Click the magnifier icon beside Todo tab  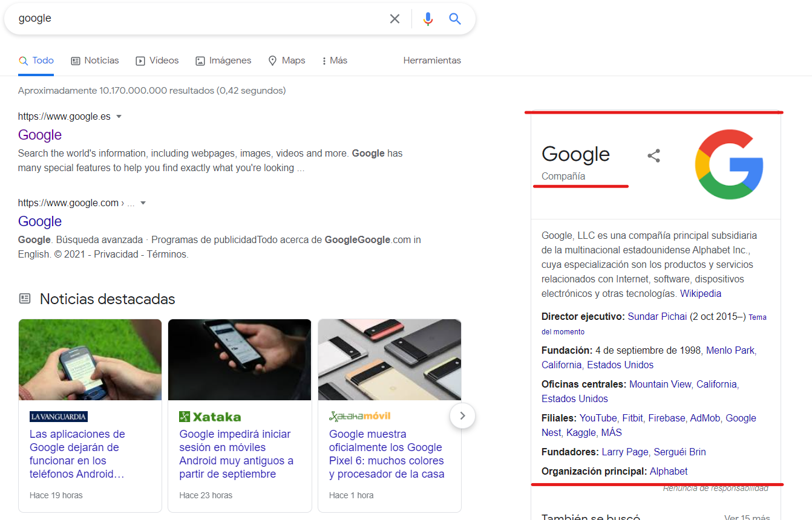click(23, 60)
